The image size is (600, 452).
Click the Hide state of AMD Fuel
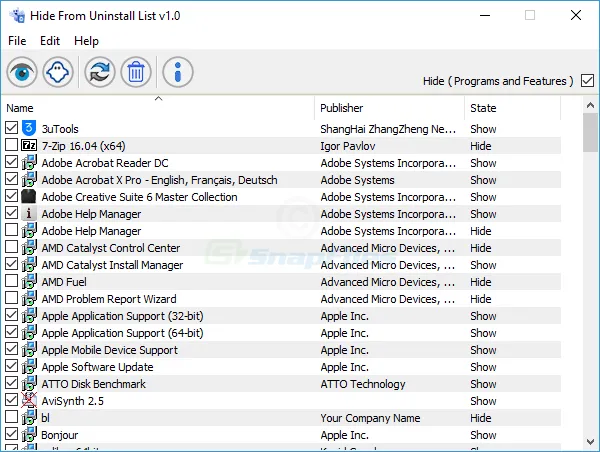[x=481, y=282]
